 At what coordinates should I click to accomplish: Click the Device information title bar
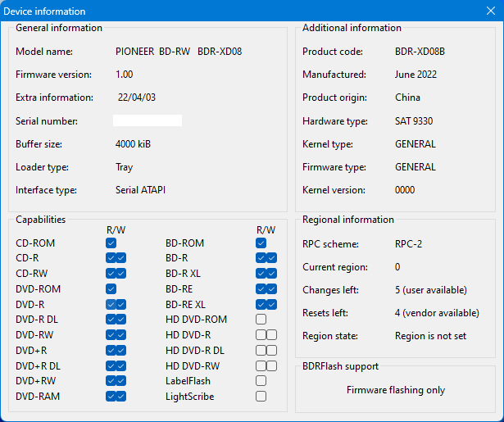coord(246,11)
